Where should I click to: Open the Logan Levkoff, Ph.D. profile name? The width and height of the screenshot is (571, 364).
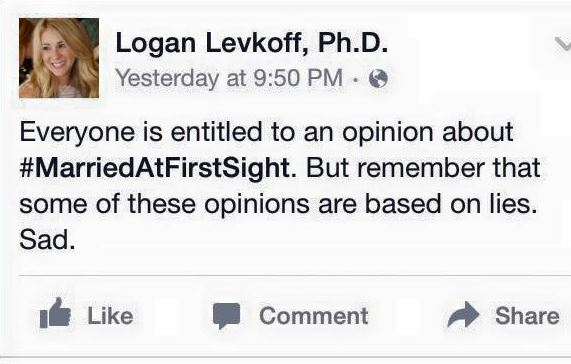pos(252,43)
